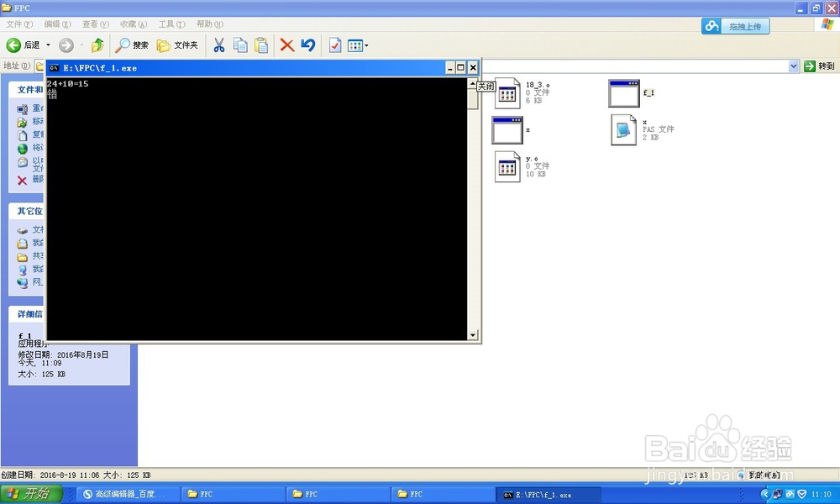Click the Network Places sidebar icon
Viewport: 840px width, 504px height.
point(22,283)
